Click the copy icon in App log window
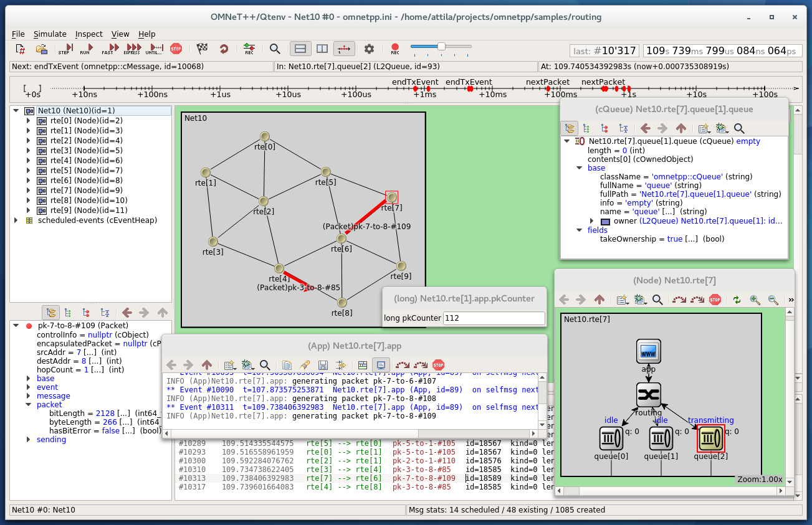 pos(287,365)
